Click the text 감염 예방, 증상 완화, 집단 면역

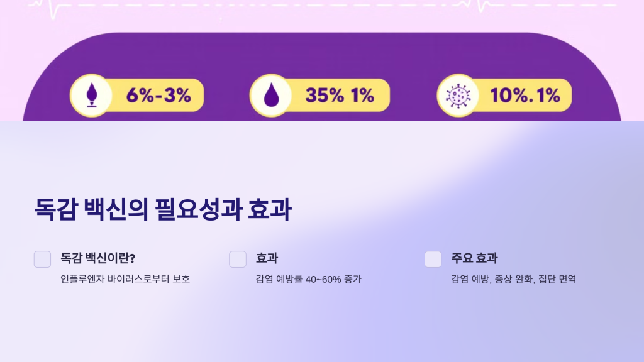513,279
